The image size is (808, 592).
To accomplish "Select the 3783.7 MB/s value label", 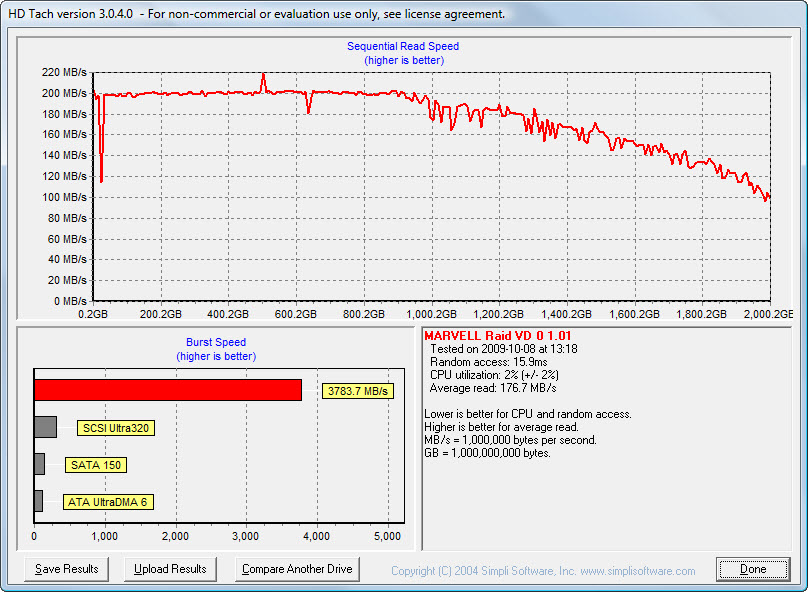I will (x=357, y=391).
